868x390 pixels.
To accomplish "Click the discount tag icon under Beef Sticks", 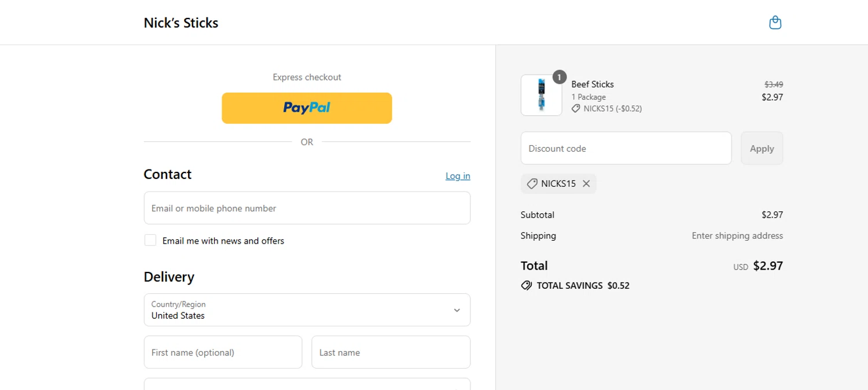I will (576, 108).
